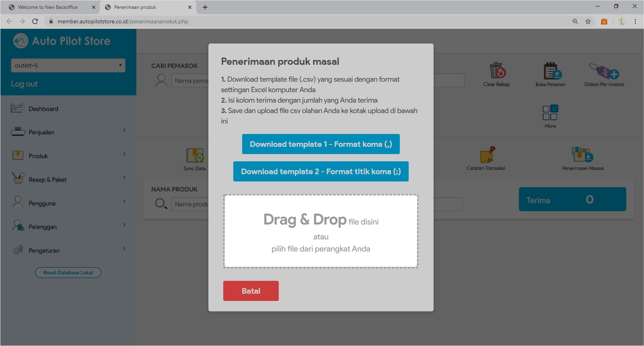
Task: Click Reset Database Lokal button
Action: click(68, 273)
